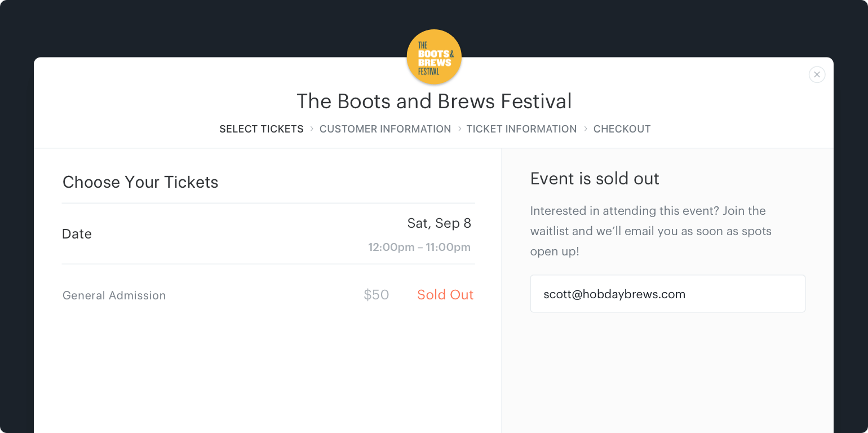
Task: Click the Choose Your Tickets heading
Action: [x=140, y=182]
